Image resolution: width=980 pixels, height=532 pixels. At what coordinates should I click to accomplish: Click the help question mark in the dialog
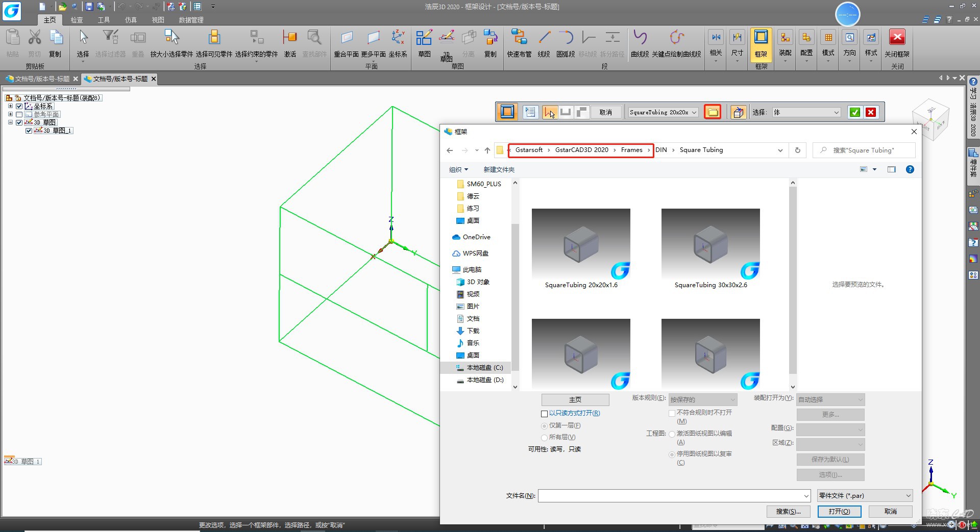tap(910, 169)
